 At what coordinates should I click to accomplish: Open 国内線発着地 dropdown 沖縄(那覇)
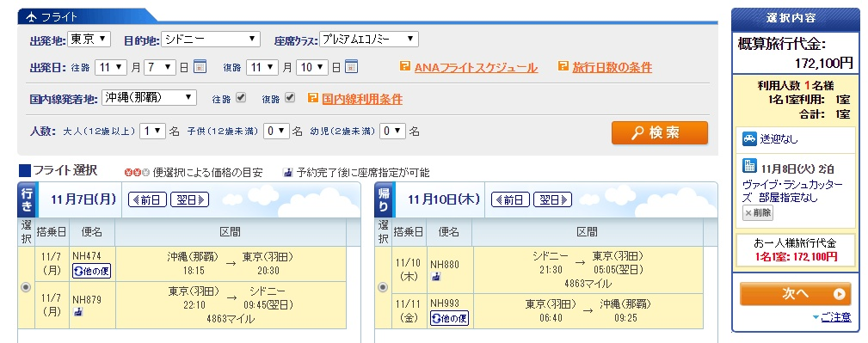tap(149, 98)
